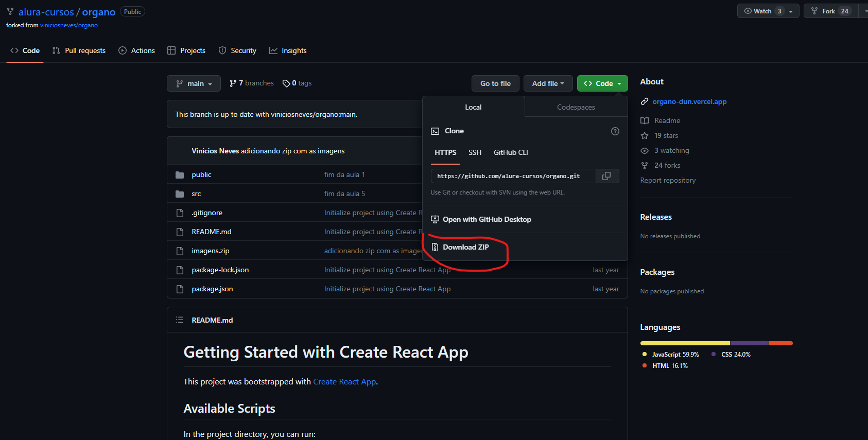Screen dimensions: 868x440
Task: View the 7 branches list
Action: pyautogui.click(x=252, y=83)
